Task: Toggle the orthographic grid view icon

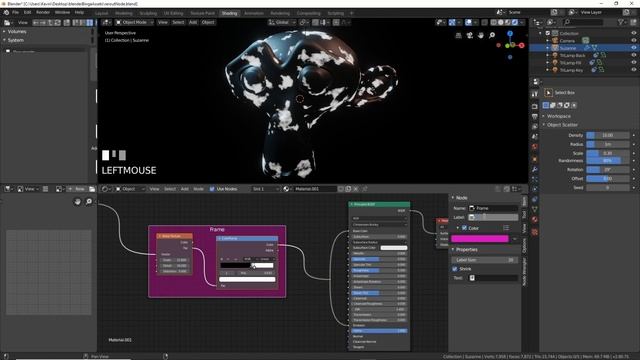Action: pyautogui.click(x=458, y=36)
